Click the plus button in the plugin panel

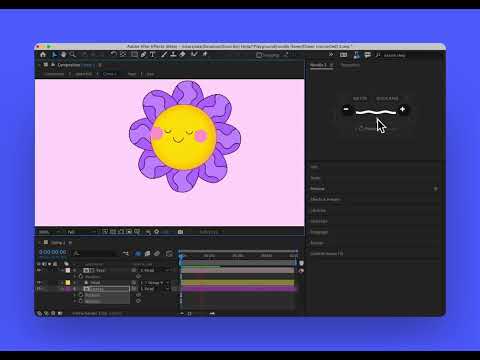coord(403,109)
